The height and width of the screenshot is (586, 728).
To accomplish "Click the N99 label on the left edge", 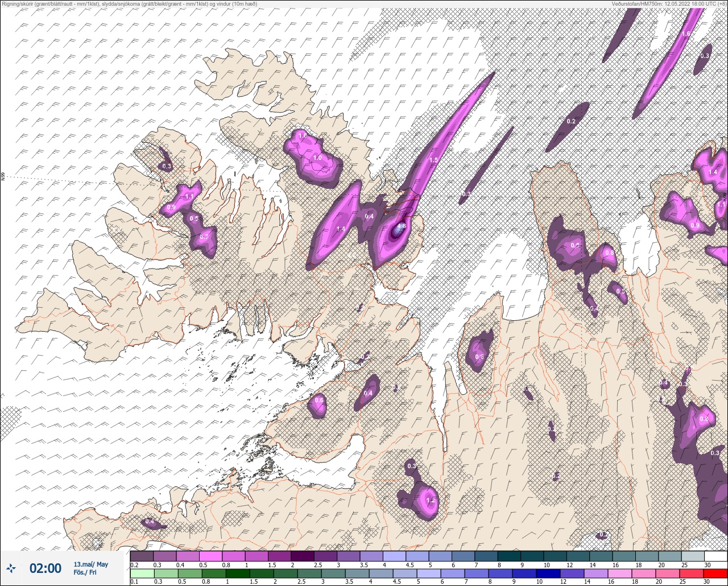I will click(3, 177).
